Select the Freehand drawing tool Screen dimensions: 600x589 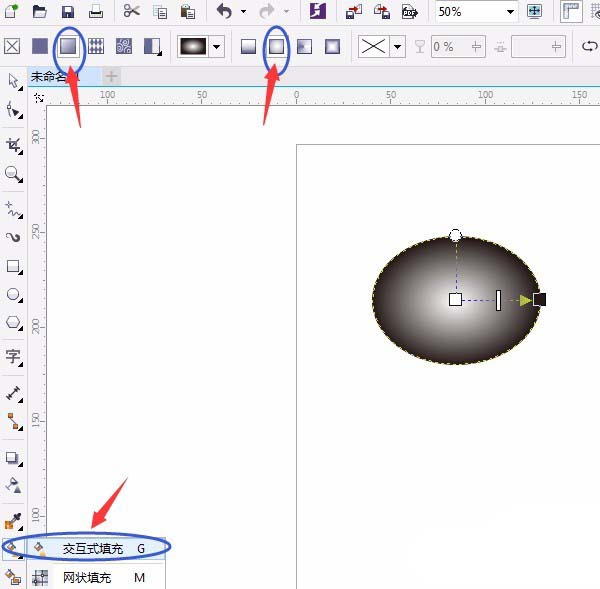pos(13,209)
